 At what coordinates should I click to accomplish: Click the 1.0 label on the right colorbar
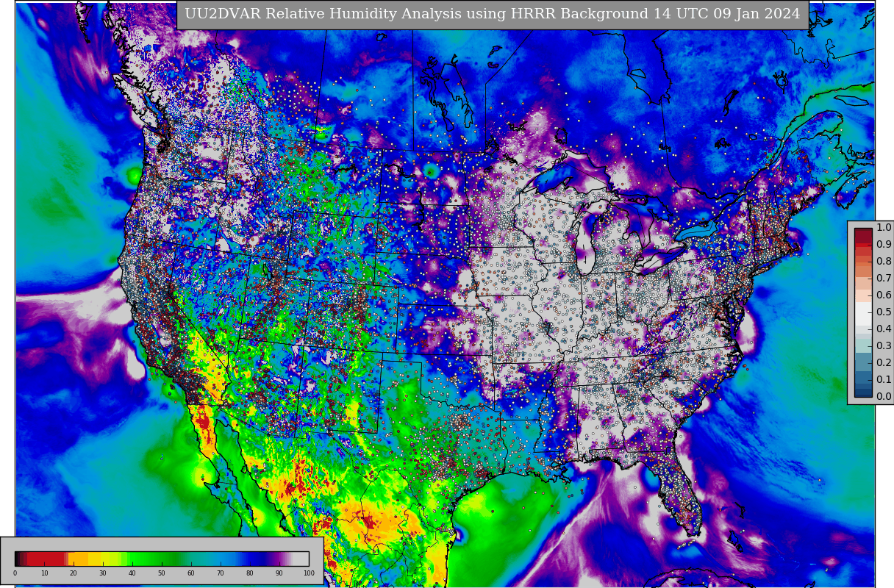(884, 227)
